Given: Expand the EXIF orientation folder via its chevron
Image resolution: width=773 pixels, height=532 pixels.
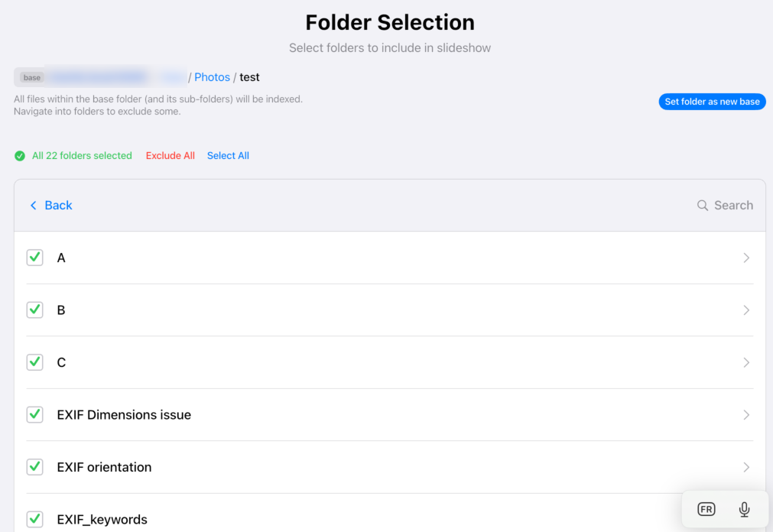Looking at the screenshot, I should [746, 467].
